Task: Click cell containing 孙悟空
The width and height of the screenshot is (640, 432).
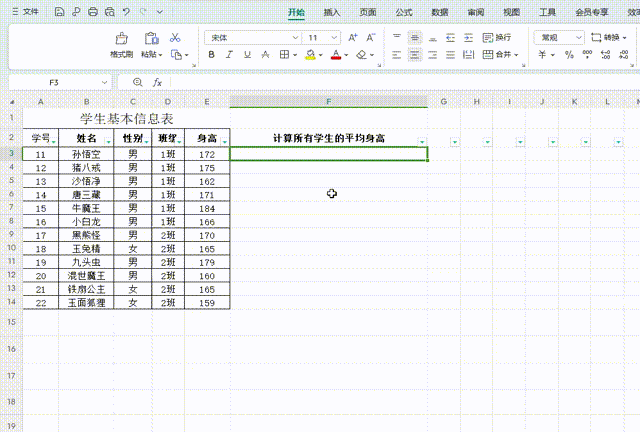Action: point(86,154)
